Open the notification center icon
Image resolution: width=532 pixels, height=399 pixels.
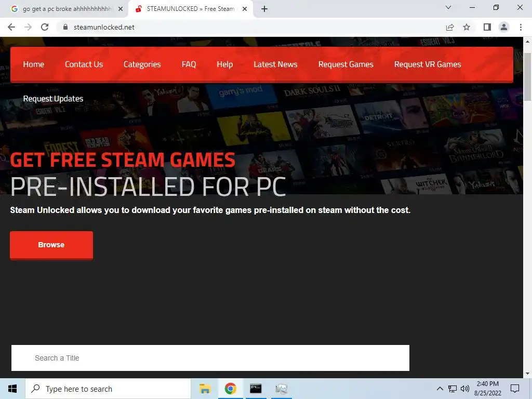click(515, 389)
